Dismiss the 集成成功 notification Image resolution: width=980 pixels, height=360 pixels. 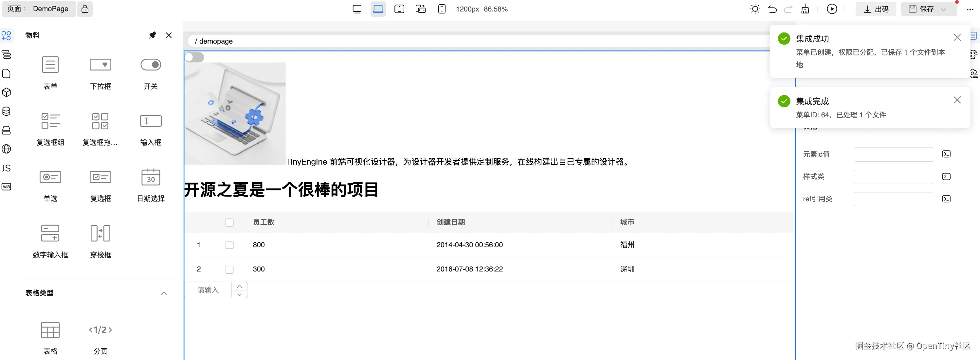957,37
